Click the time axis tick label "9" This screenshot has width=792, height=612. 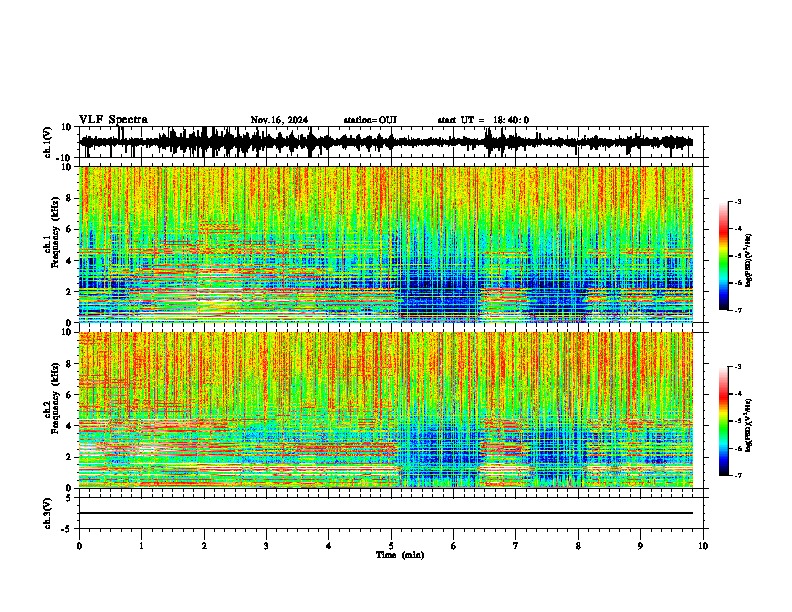click(x=640, y=546)
